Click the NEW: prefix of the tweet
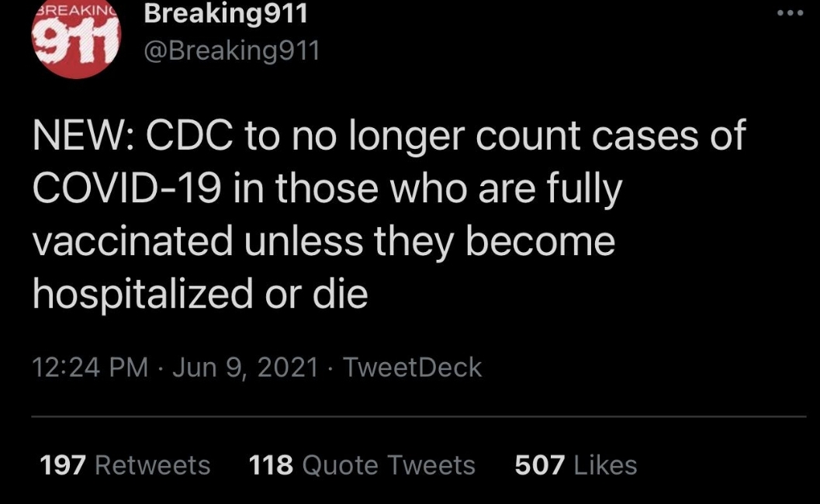 click(83, 136)
